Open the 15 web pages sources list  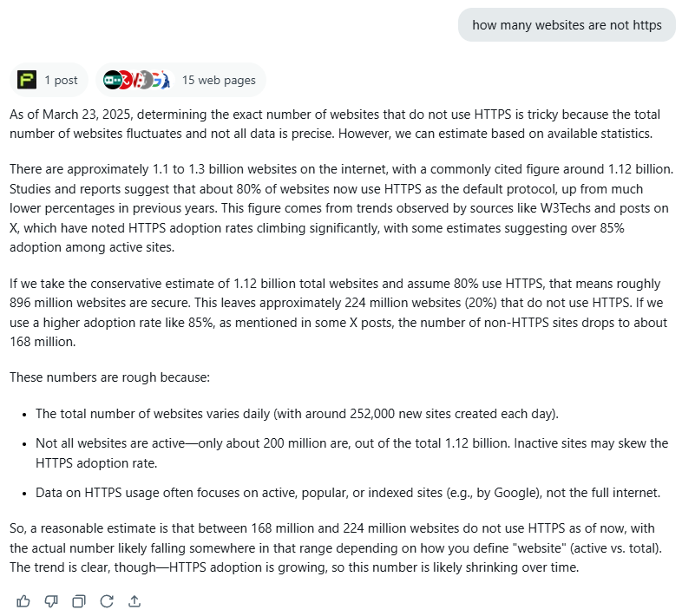pyautogui.click(x=180, y=80)
